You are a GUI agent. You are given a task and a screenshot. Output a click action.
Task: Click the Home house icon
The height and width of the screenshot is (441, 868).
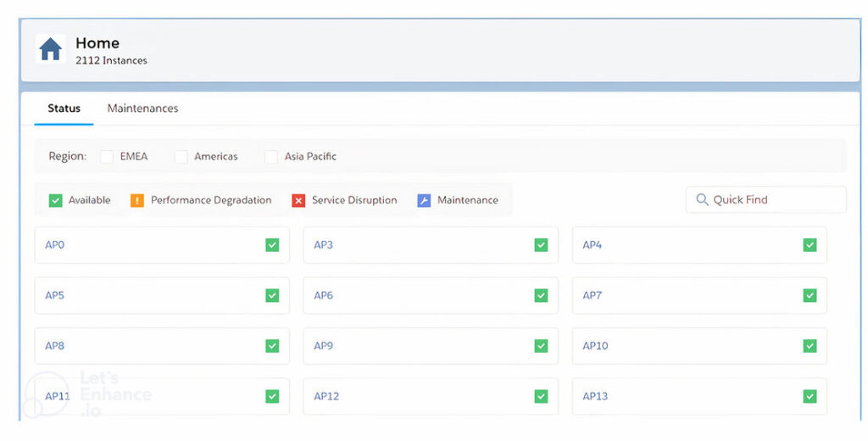pos(50,49)
